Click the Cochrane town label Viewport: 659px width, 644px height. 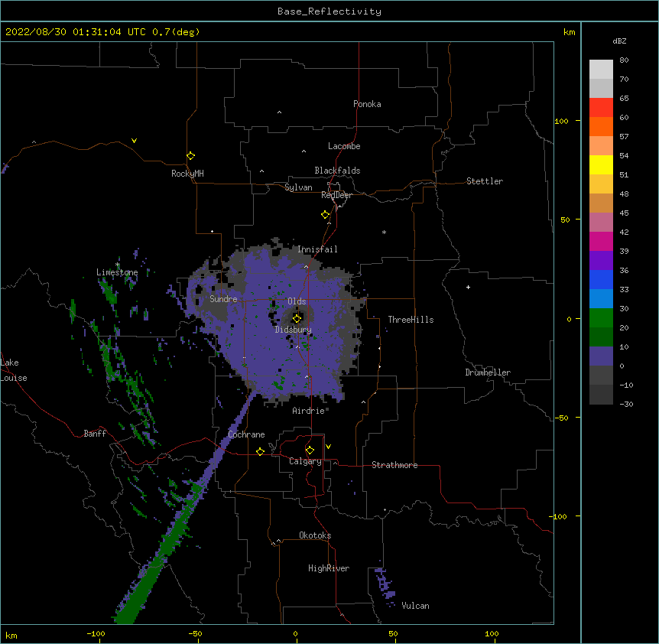point(246,434)
